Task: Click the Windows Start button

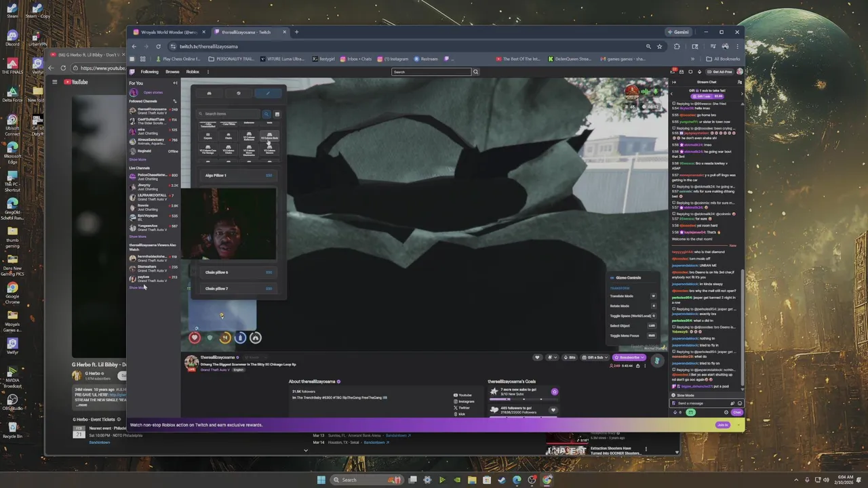Action: click(321, 480)
